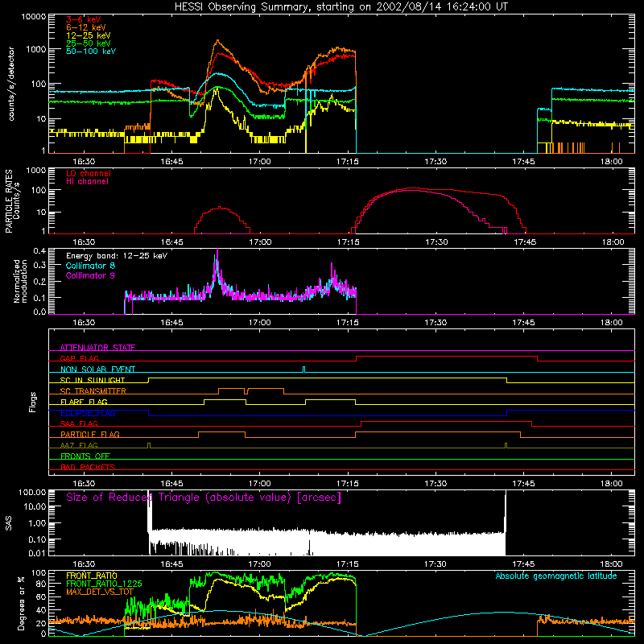Select the 50-100 keV legend label
Viewport: 644px width, 644px height.
(91, 52)
